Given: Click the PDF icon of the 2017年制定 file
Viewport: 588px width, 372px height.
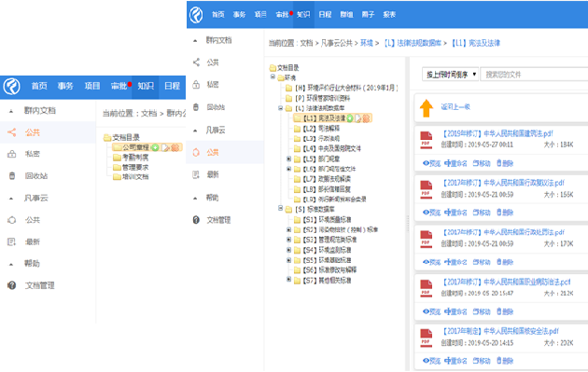Looking at the screenshot, I should coord(426,338).
